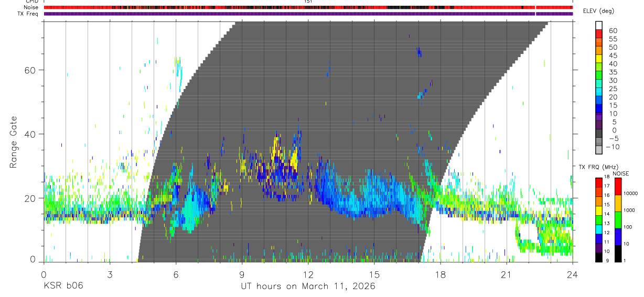Image resolution: width=644 pixels, height=297 pixels.
Task: Click x-axis tick label '3'
Action: point(110,274)
